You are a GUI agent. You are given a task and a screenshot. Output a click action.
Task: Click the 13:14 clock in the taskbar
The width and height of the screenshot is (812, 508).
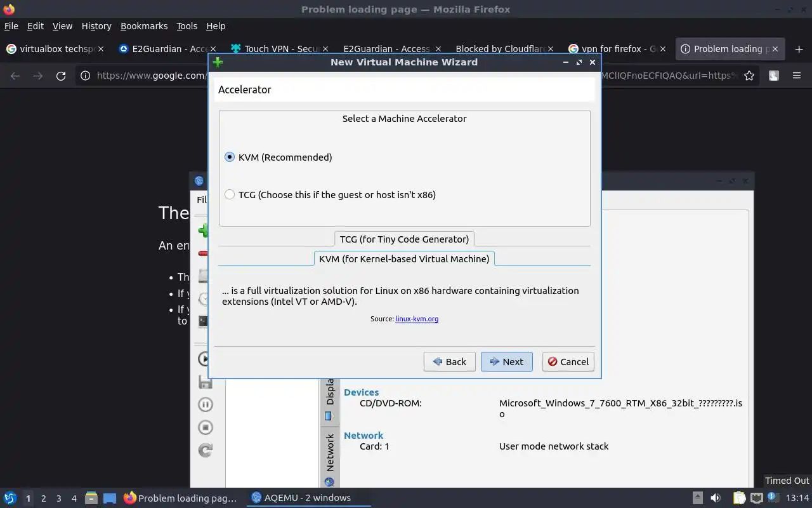pos(797,498)
